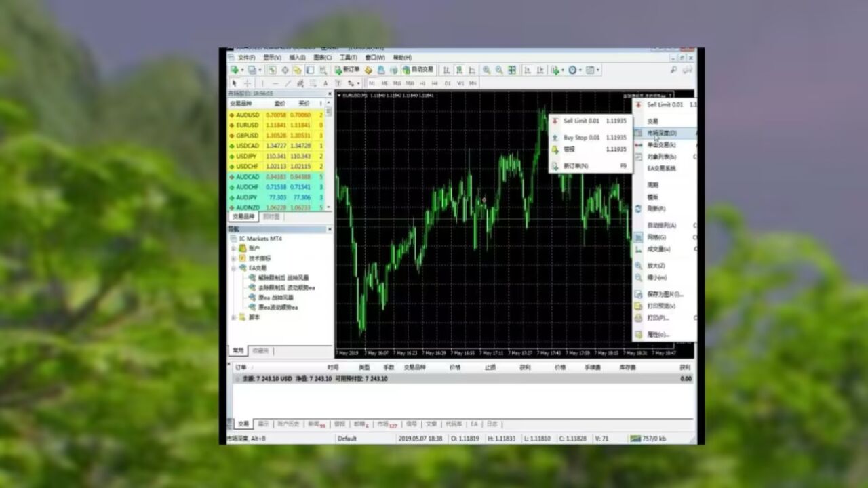Open the 文件(F) menu
868x488 pixels.
click(246, 58)
